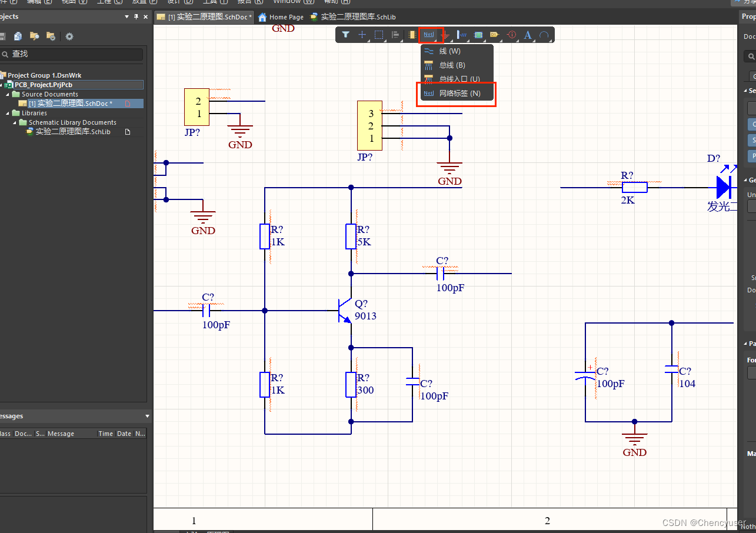Open the Messages panel dropdown arrow

click(x=147, y=416)
